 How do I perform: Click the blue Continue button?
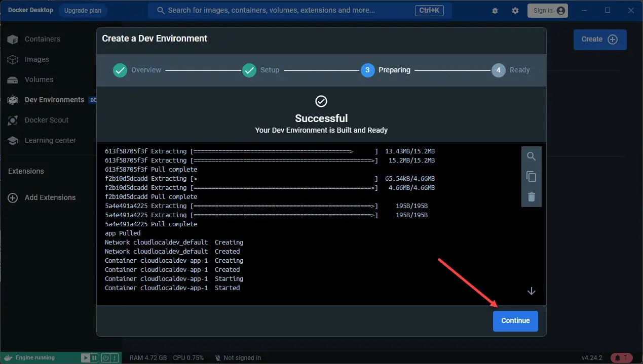515,321
